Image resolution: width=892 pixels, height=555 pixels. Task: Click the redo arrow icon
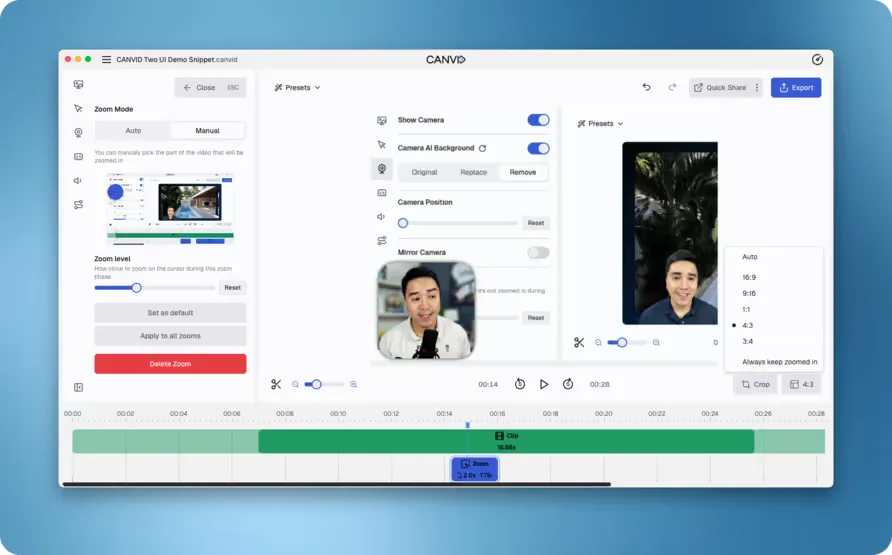pyautogui.click(x=672, y=87)
